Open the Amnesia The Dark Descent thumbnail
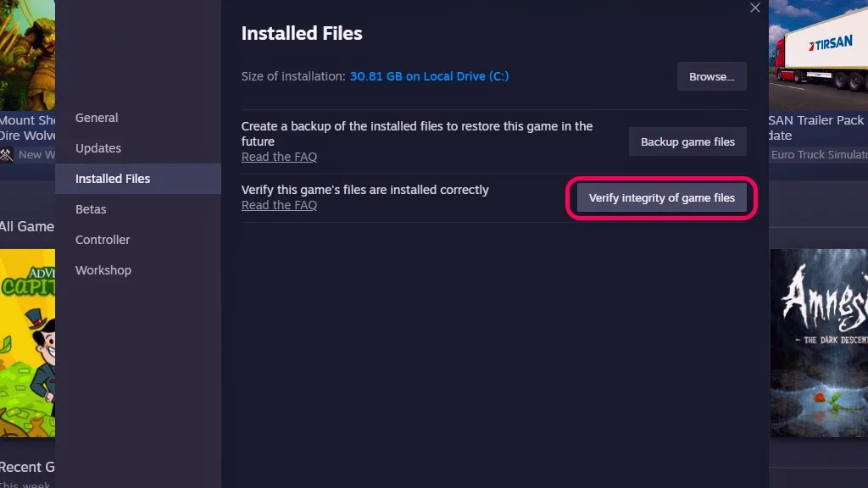Viewport: 868px width, 488px height. [x=819, y=343]
